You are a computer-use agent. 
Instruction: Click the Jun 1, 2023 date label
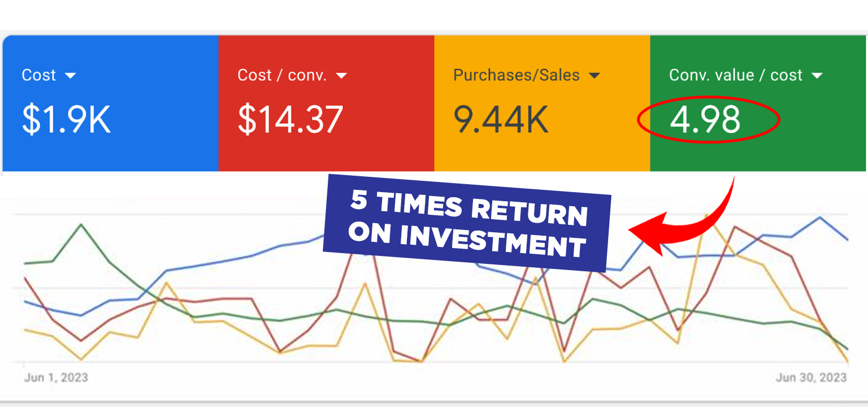pyautogui.click(x=56, y=377)
